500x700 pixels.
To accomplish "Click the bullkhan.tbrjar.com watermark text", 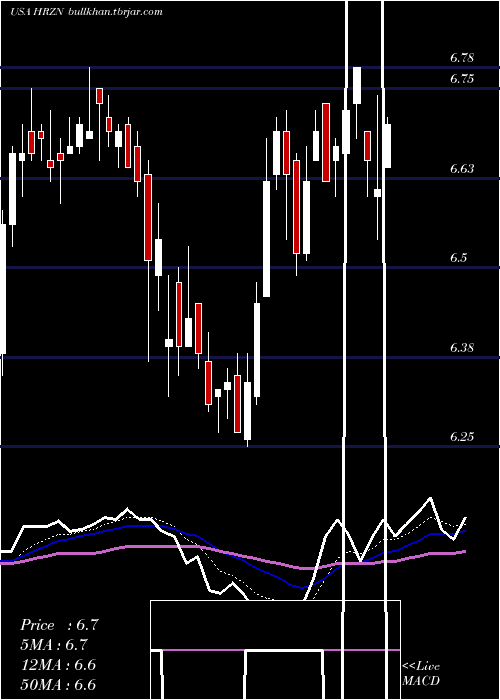I will [116, 12].
